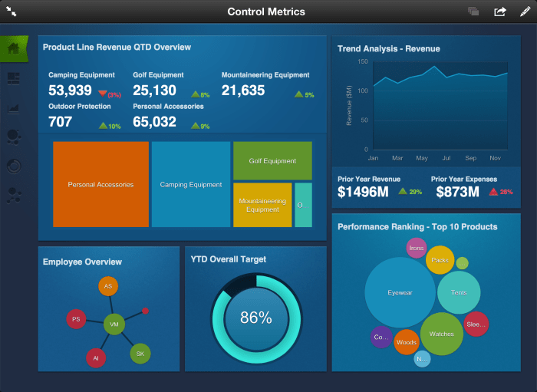Select the green Golf Equipment treemap tile
The image size is (537, 392).
pyautogui.click(x=272, y=161)
